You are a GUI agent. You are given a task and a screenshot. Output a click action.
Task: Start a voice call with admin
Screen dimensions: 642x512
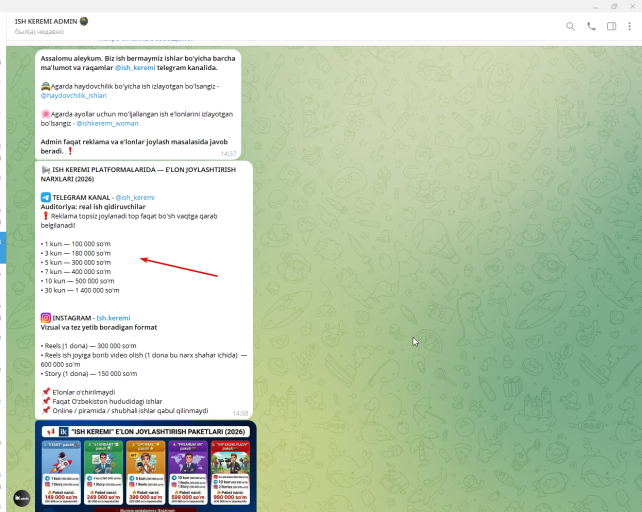(x=591, y=27)
